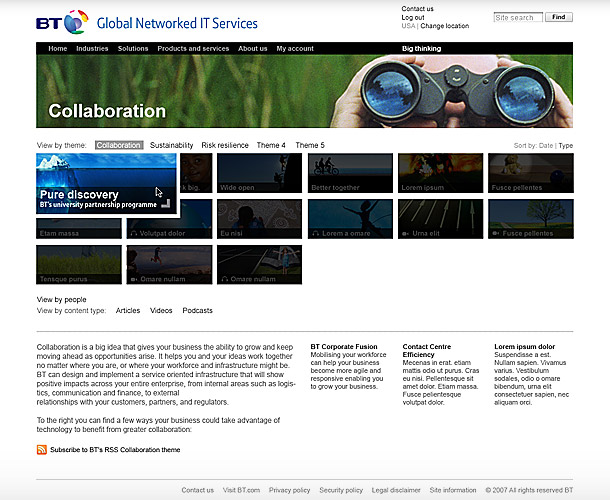This screenshot has width=610, height=500.
Task: Subscribe to BT's RSS Collaboration theme link
Action: click(115, 450)
